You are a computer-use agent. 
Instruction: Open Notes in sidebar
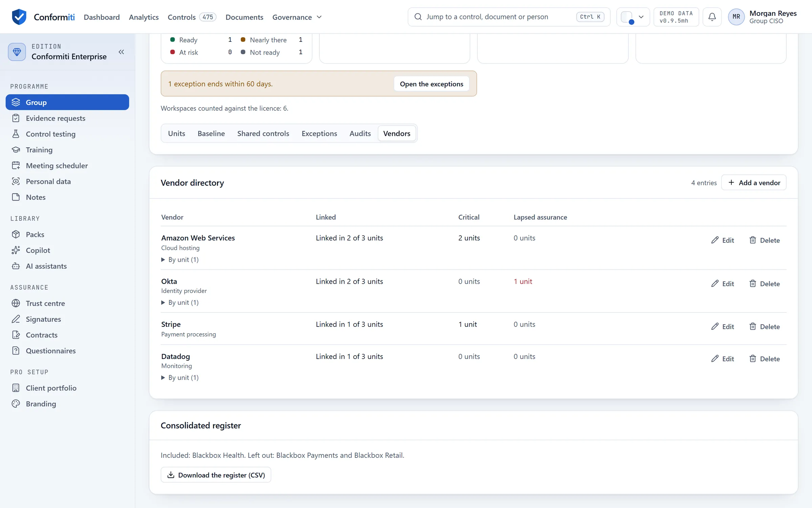67,197
